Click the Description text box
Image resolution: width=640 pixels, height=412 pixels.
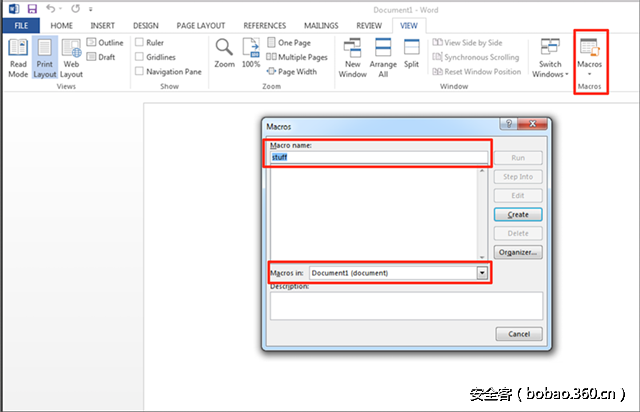(406, 305)
